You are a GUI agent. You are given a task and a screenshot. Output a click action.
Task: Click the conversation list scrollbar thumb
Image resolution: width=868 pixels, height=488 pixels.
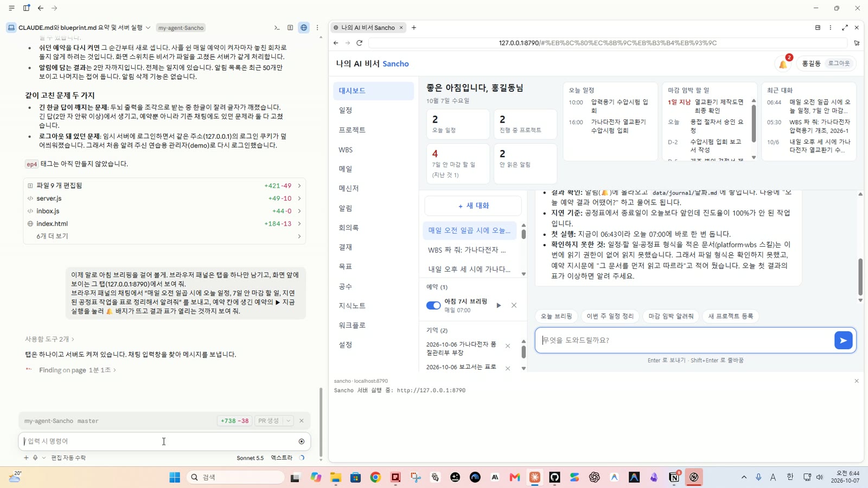coord(524,234)
